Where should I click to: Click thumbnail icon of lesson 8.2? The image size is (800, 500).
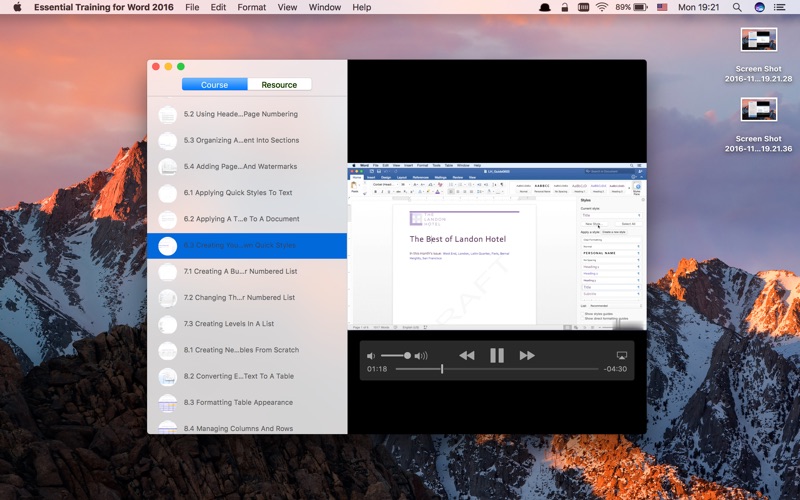pyautogui.click(x=167, y=377)
